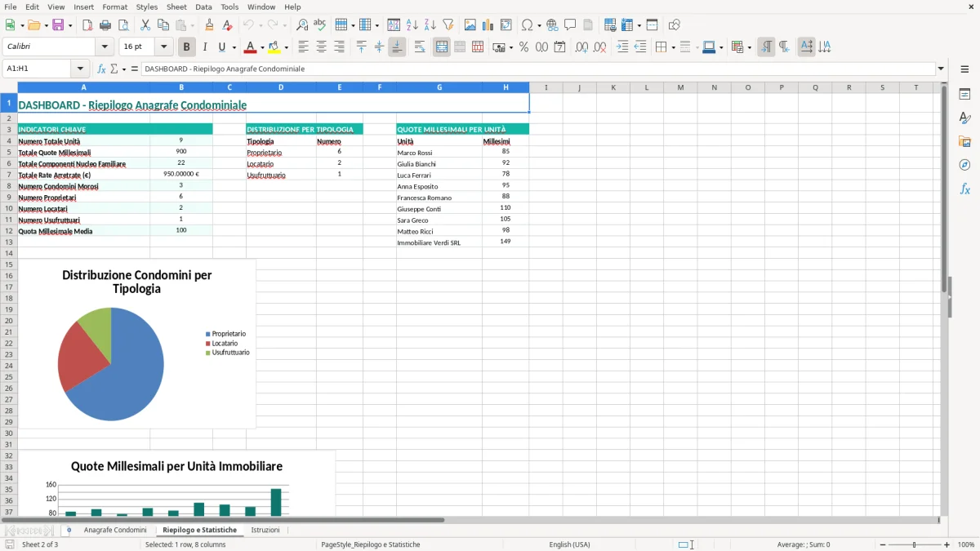Screen dimensions: 980x551
Task: Expand the formula bar arrow
Action: pyautogui.click(x=941, y=69)
